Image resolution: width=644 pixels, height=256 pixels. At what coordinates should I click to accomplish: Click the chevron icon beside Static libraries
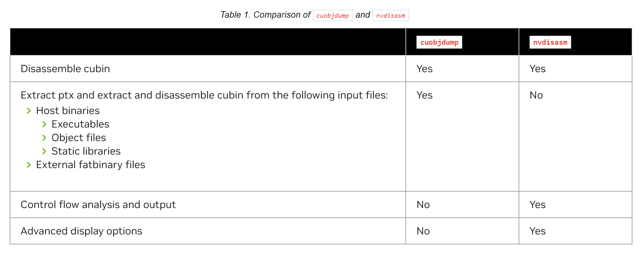(44, 151)
